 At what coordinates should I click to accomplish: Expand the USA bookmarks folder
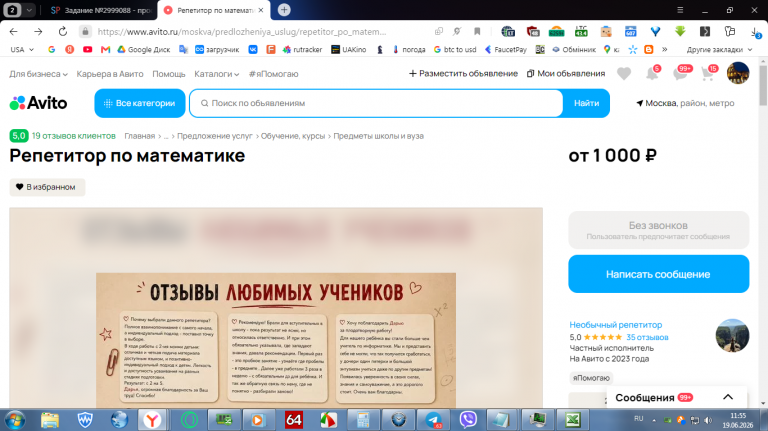click(x=22, y=49)
